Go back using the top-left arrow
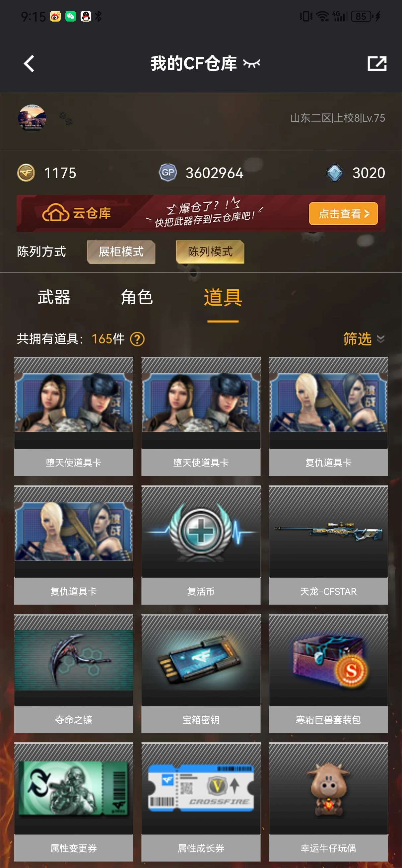Image resolution: width=402 pixels, height=868 pixels. click(x=29, y=63)
